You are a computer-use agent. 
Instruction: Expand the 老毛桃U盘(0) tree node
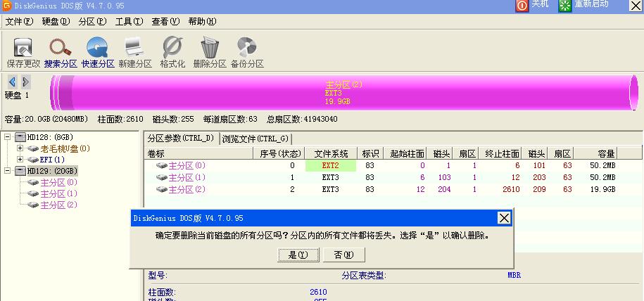20,148
